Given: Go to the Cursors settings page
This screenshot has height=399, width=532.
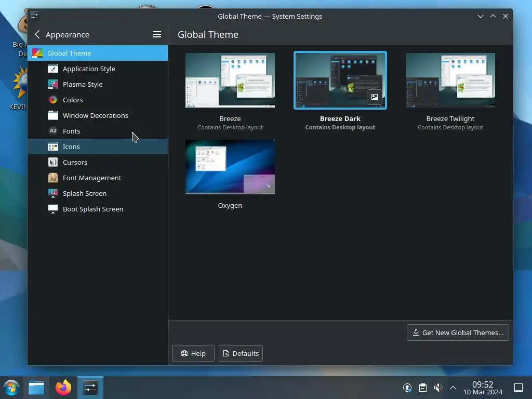Looking at the screenshot, I should [98, 162].
